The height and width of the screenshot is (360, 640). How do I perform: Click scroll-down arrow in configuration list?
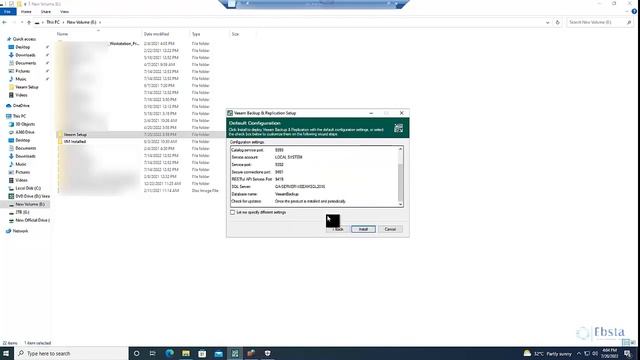tap(400, 204)
